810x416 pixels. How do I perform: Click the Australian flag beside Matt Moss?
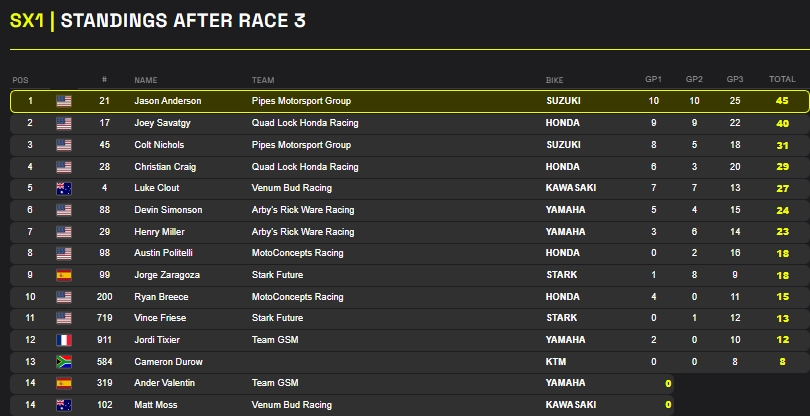click(64, 406)
